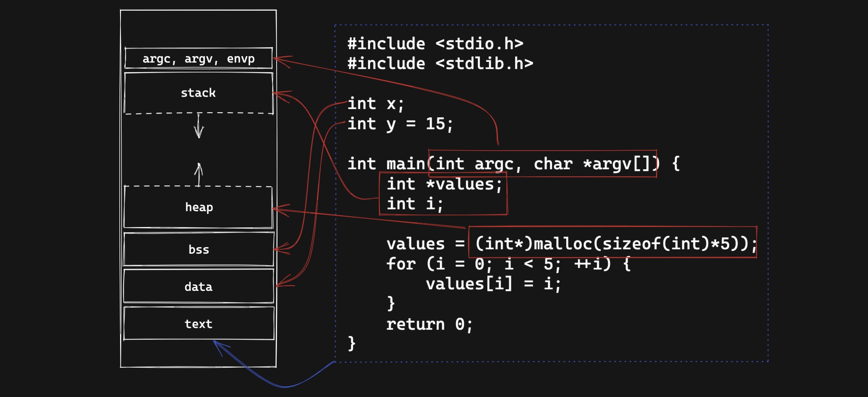
Task: Click the 'int x;' global declaration
Action: coord(375,104)
